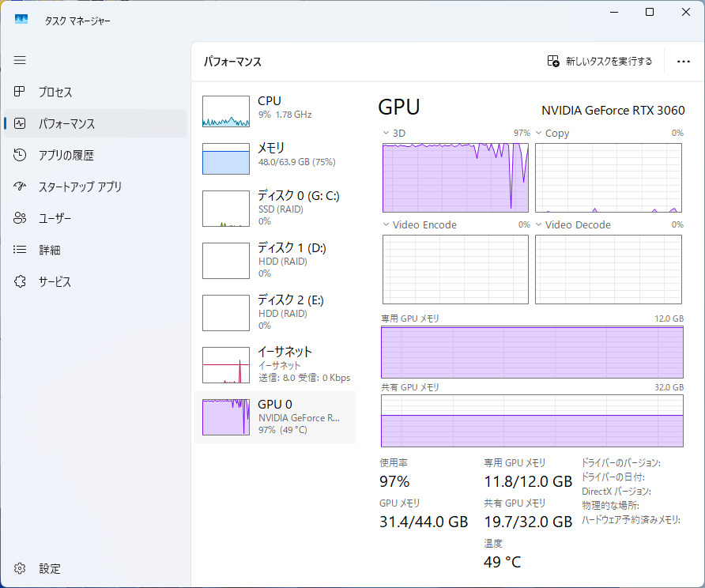Screen dimensions: 705x588
Task: Click the Copy engine graph
Action: point(609,178)
